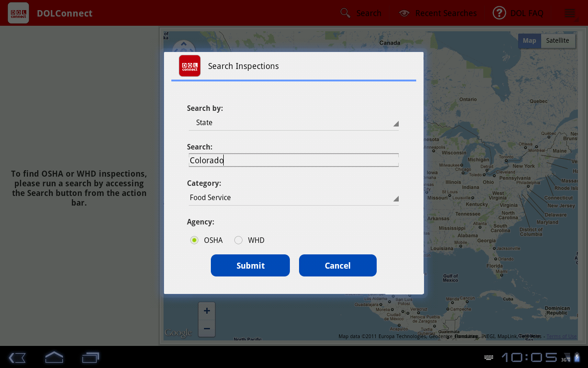Open the DOLConnect app logo

pos(18,13)
